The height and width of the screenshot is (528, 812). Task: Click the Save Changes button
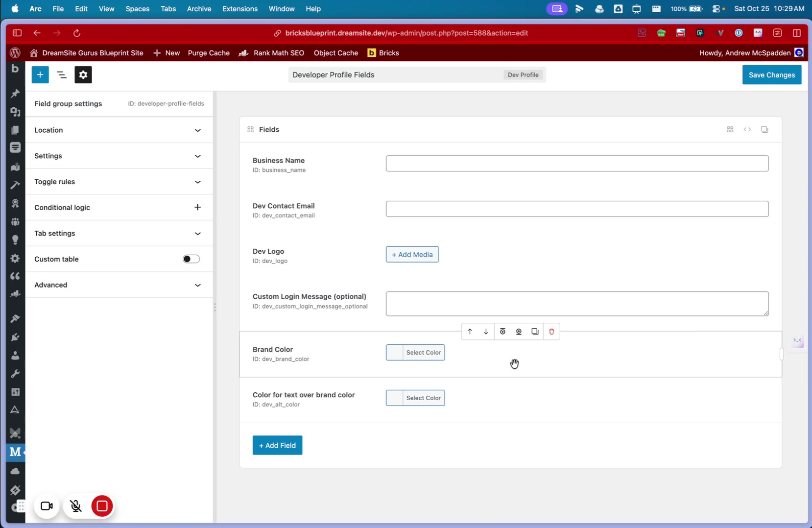tap(771, 75)
